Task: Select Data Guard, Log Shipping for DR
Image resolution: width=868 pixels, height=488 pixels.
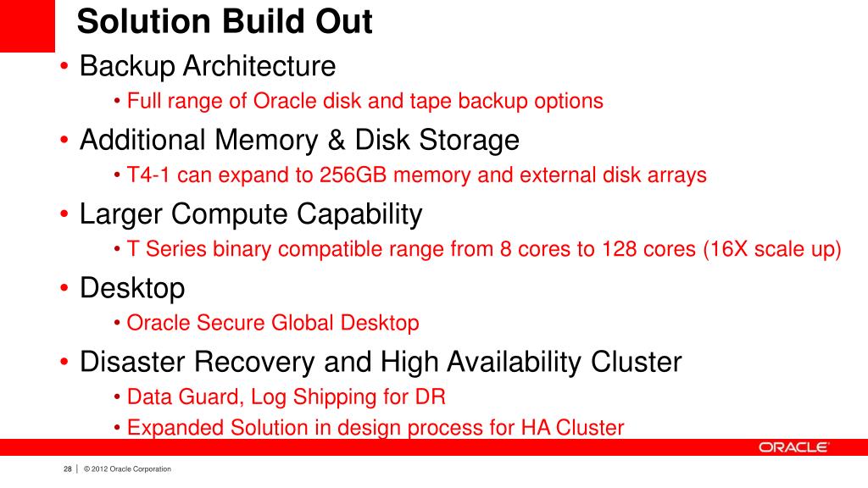Action: [287, 397]
